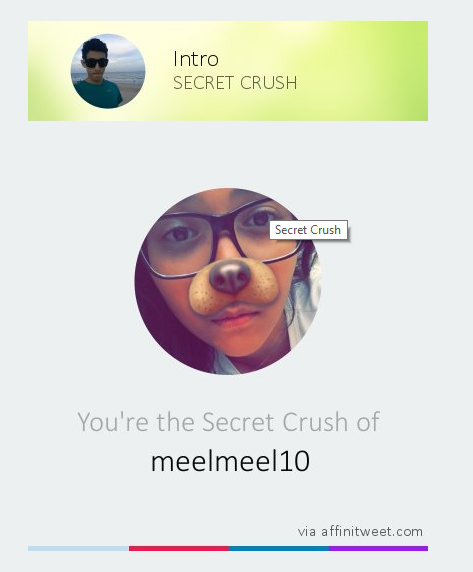Open the small sunglasses profile avatar
Image resolution: width=473 pixels, height=572 pixels.
[108, 71]
